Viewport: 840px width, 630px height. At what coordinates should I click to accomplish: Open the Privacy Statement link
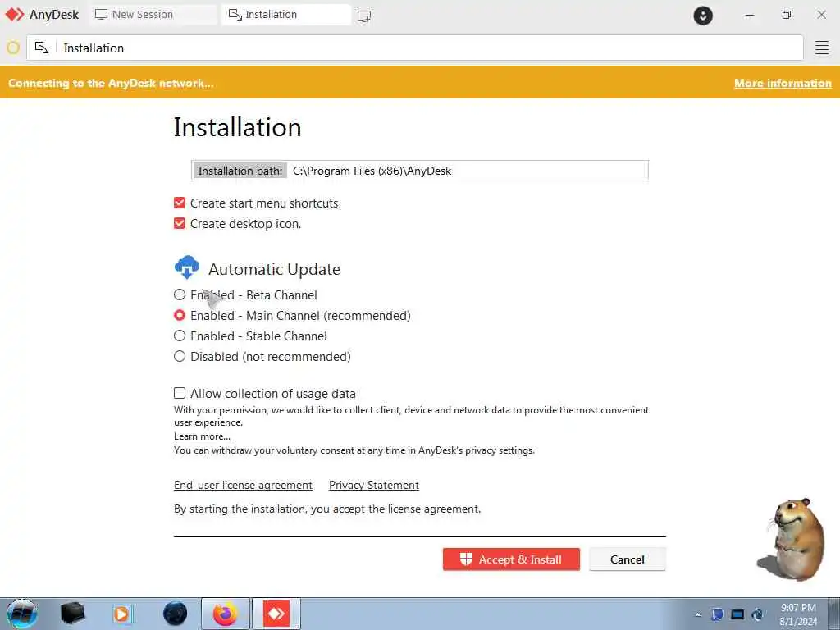pos(374,485)
